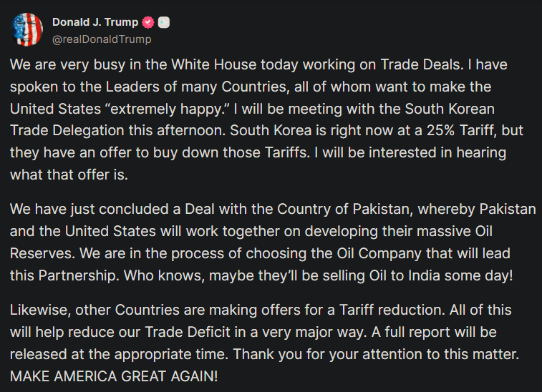Click the words "White House" in the post

click(x=214, y=64)
